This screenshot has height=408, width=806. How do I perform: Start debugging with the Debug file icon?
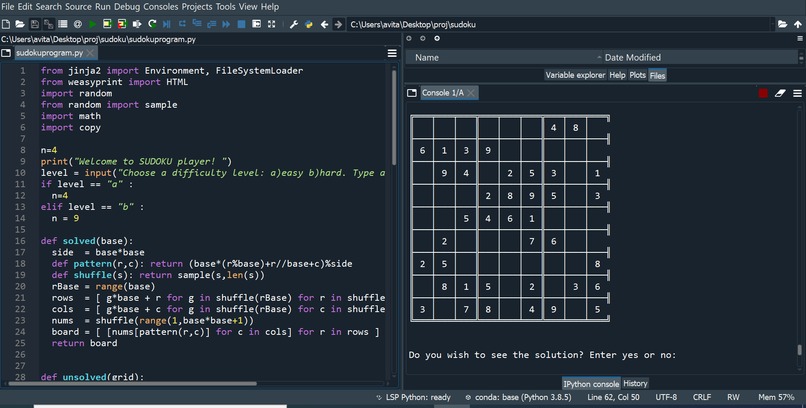(x=167, y=24)
